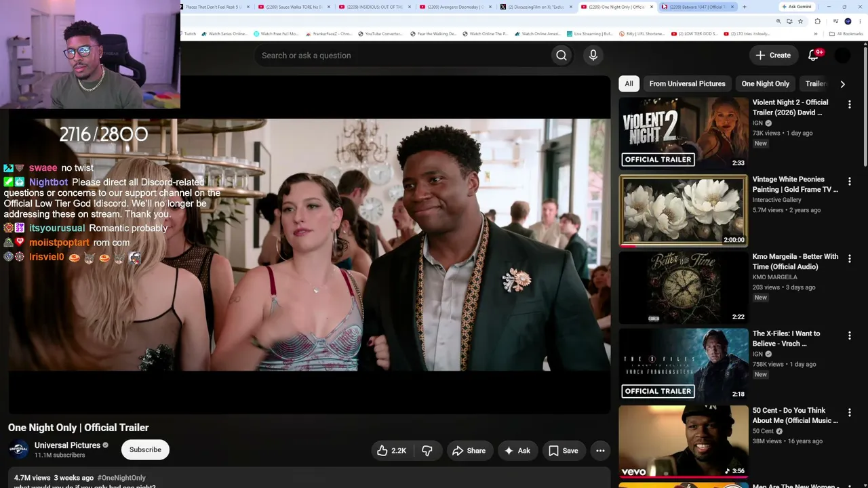Start voice search with the microphone icon
868x488 pixels.
coord(593,56)
